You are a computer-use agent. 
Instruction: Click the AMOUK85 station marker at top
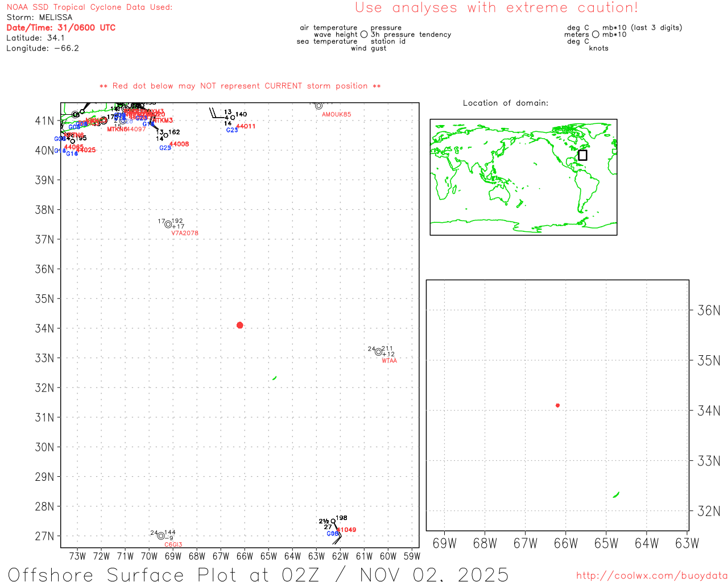[x=318, y=106]
